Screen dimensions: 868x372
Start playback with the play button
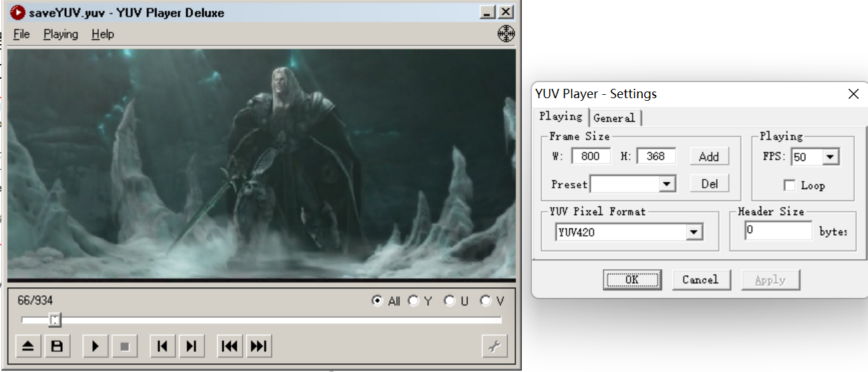click(95, 346)
